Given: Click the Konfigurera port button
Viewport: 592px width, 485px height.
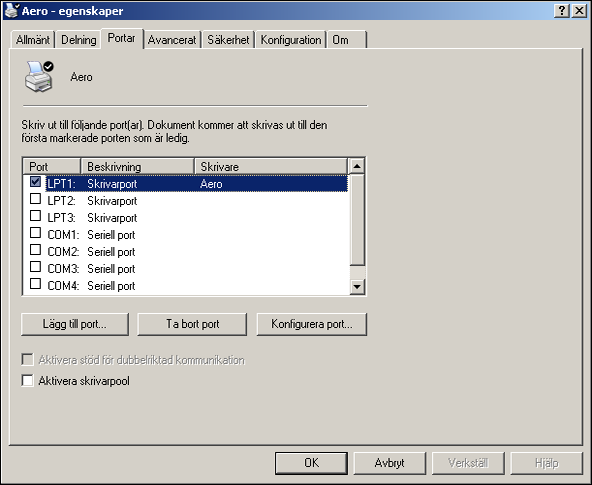Looking at the screenshot, I should click(x=312, y=324).
